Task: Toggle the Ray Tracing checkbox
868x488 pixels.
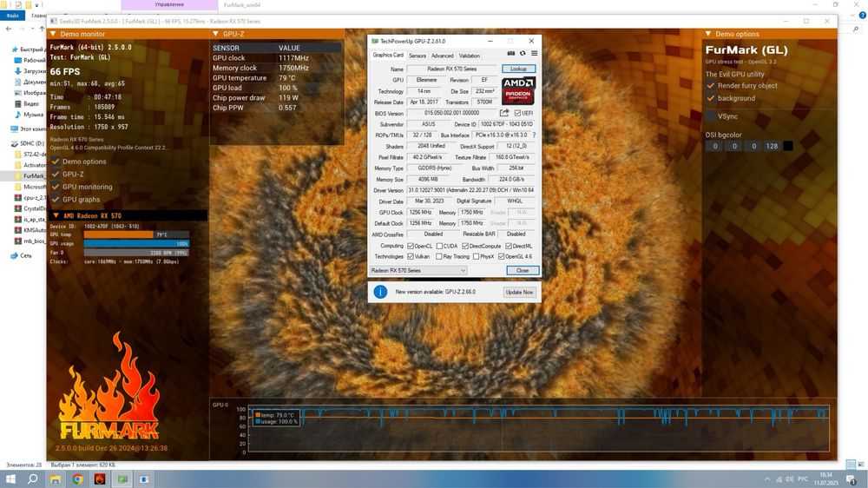Action: 439,256
